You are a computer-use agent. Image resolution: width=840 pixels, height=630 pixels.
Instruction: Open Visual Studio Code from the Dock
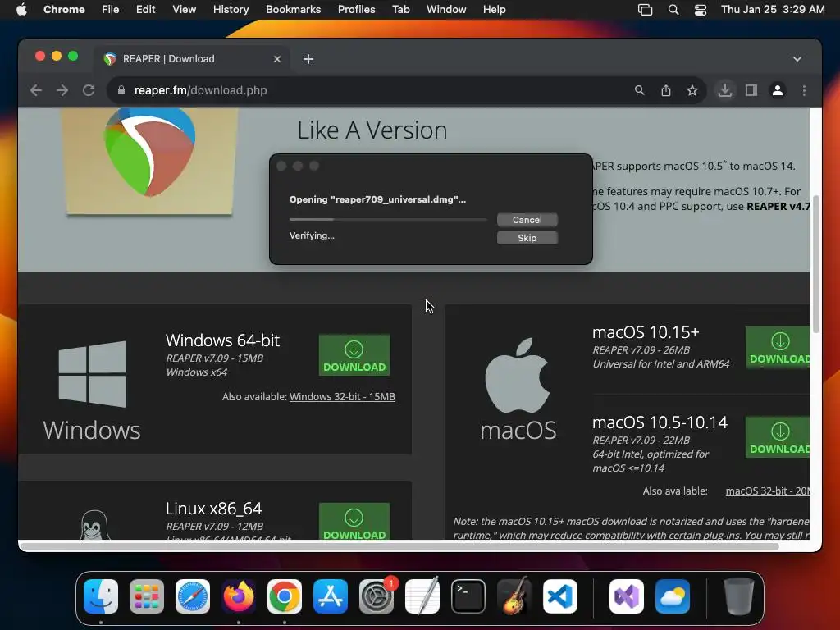559,596
